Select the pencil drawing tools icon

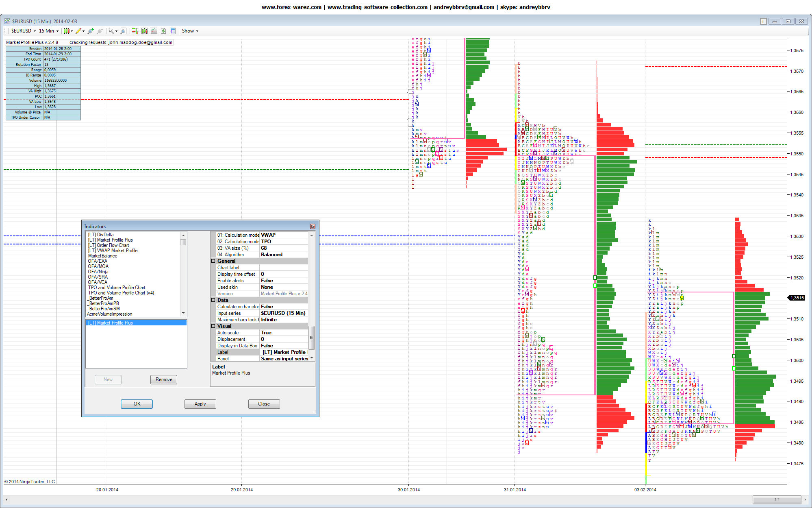[x=78, y=31]
